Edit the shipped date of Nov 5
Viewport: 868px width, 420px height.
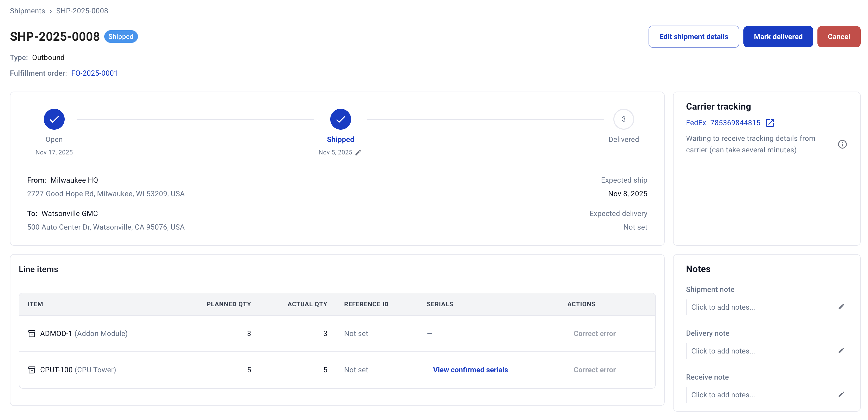click(x=358, y=153)
